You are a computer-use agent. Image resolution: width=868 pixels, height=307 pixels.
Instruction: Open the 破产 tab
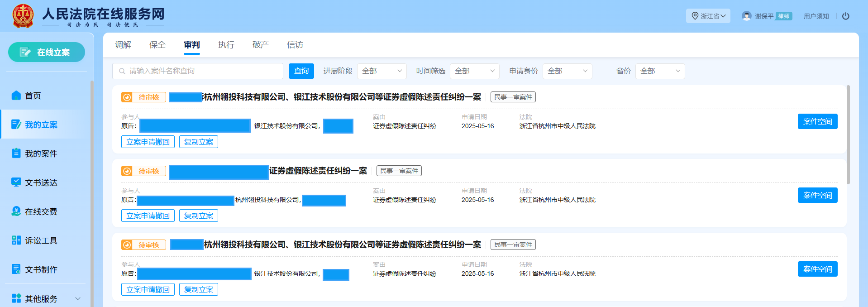(261, 45)
